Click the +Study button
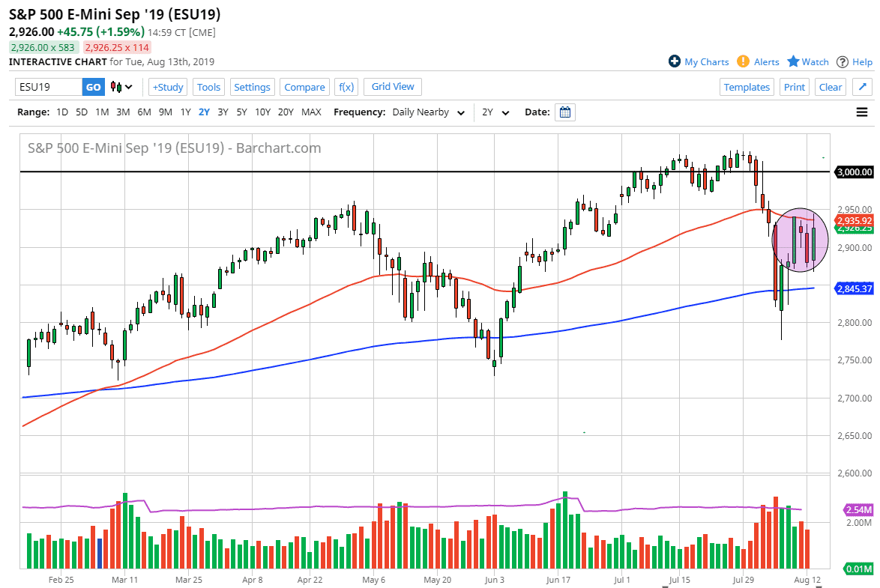This screenshot has width=880, height=588. [x=167, y=87]
